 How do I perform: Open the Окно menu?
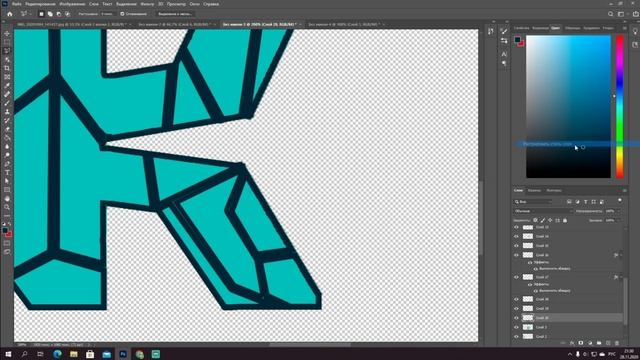pyautogui.click(x=195, y=4)
